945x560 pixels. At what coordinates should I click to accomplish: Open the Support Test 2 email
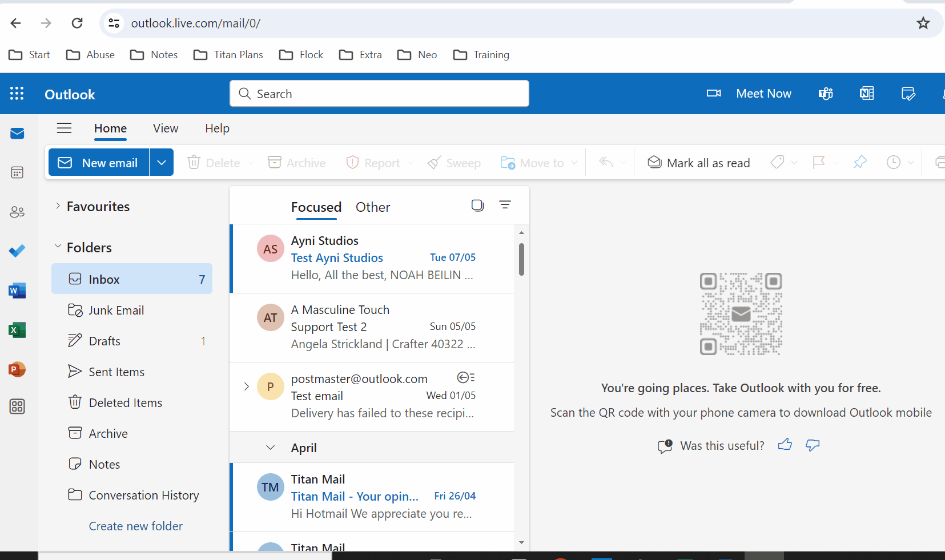pyautogui.click(x=373, y=327)
